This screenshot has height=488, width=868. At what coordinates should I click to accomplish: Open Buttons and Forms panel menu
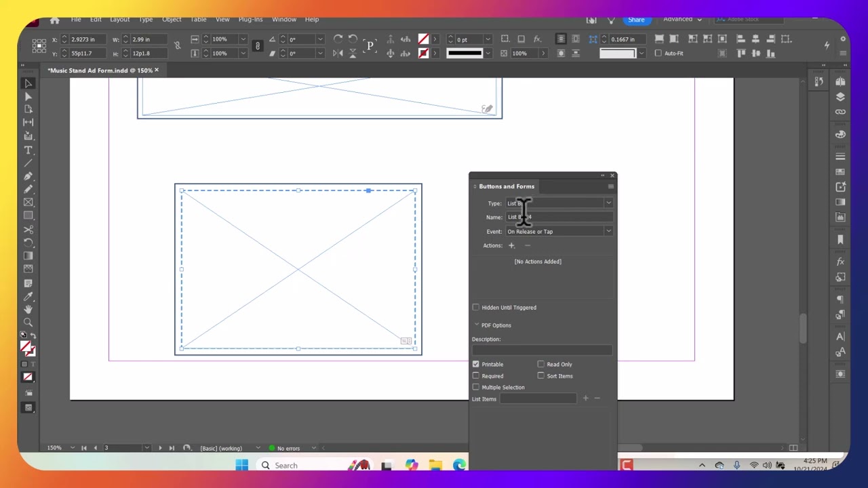point(611,186)
